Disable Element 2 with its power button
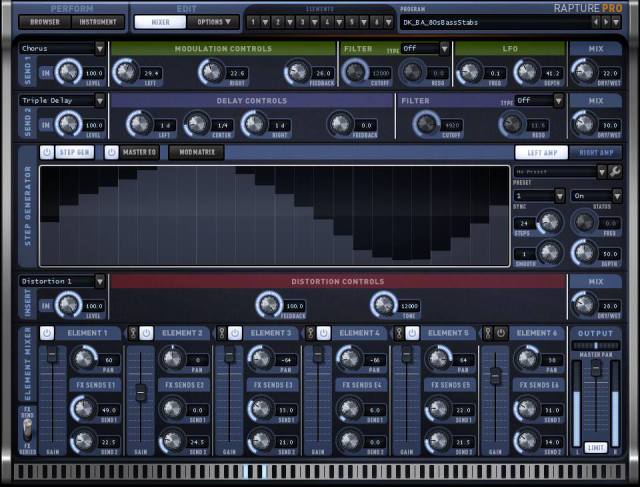This screenshot has height=487, width=640. pos(146,333)
